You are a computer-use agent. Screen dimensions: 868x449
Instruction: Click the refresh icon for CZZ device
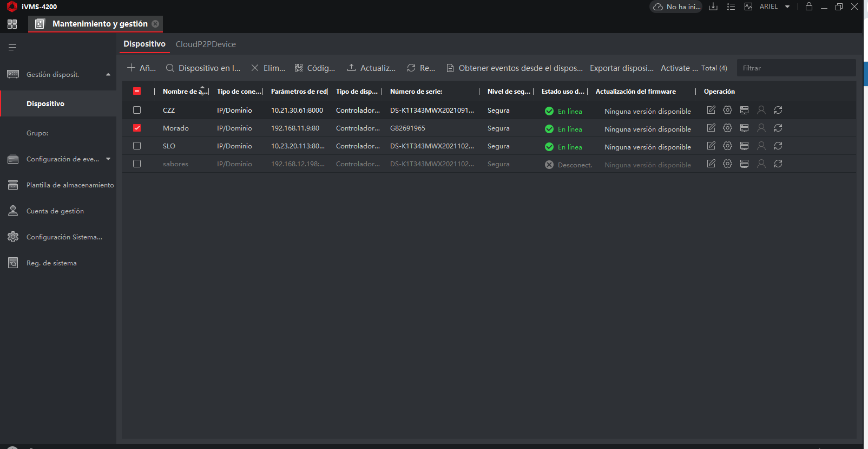(x=778, y=110)
